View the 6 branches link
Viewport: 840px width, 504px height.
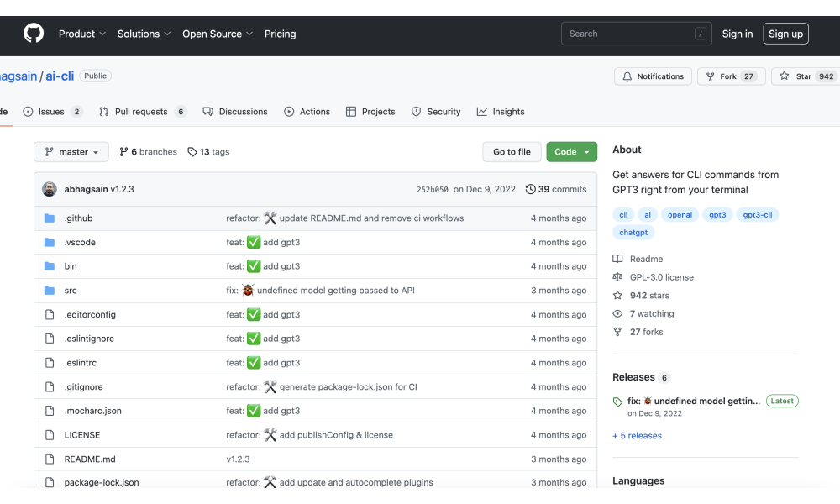coord(148,151)
